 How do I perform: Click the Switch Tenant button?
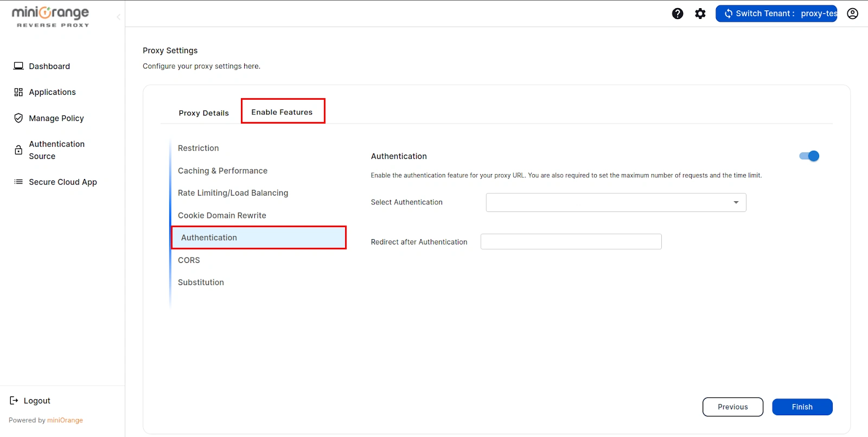(776, 14)
